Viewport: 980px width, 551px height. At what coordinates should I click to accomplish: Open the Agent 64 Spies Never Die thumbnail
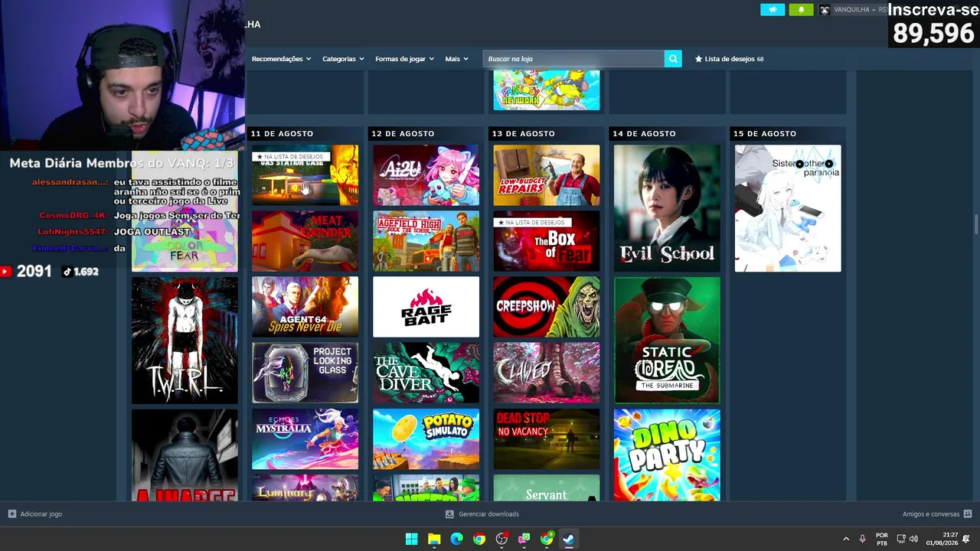305,307
